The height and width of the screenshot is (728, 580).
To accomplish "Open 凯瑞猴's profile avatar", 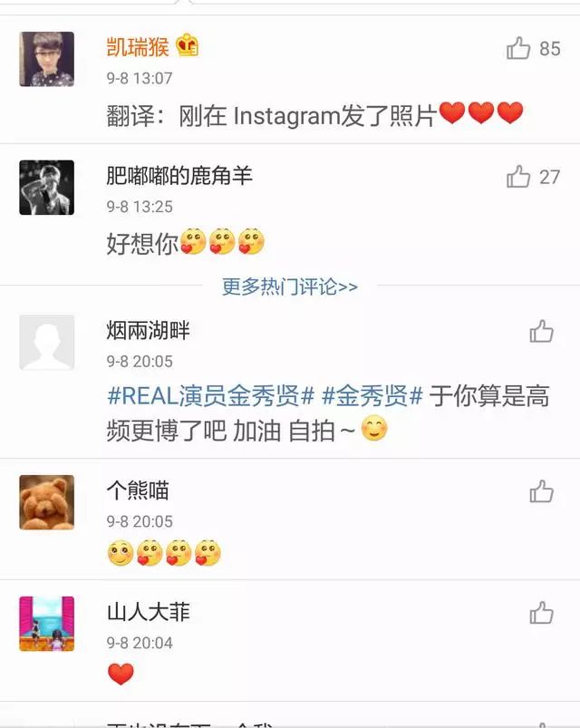I will pyautogui.click(x=47, y=59).
